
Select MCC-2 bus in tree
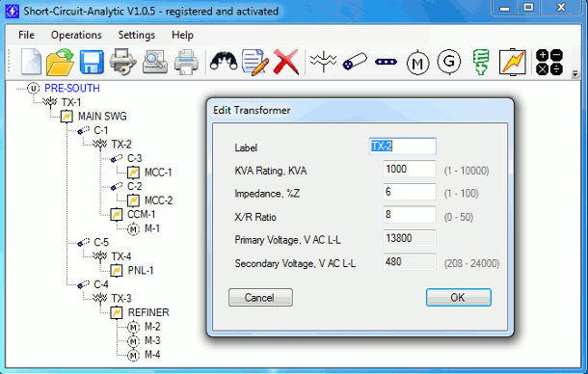click(x=159, y=200)
